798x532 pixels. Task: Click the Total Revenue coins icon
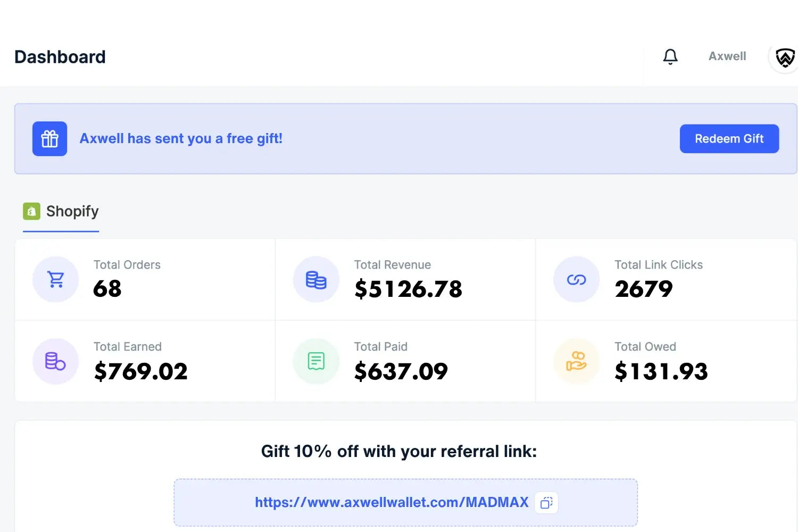pos(316,279)
